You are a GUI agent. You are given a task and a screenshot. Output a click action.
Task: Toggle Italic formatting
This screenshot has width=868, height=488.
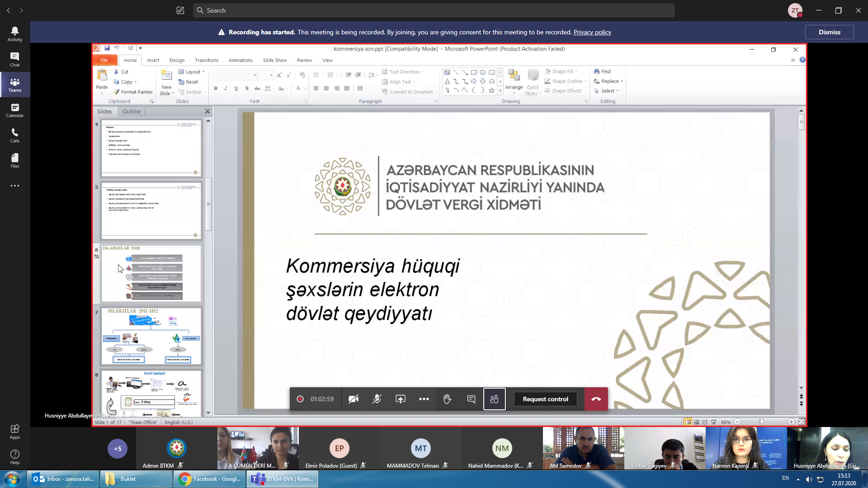pyautogui.click(x=226, y=89)
